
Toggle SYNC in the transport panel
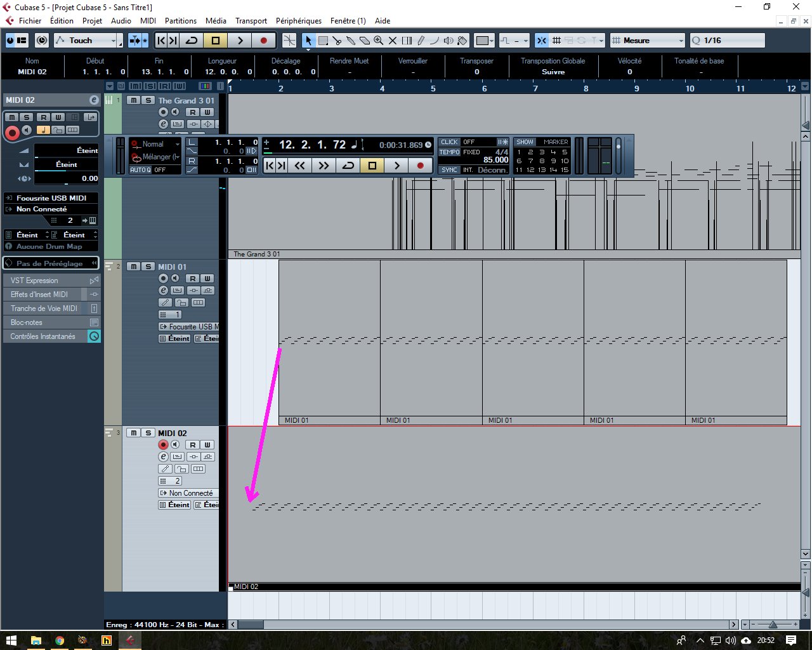(449, 170)
